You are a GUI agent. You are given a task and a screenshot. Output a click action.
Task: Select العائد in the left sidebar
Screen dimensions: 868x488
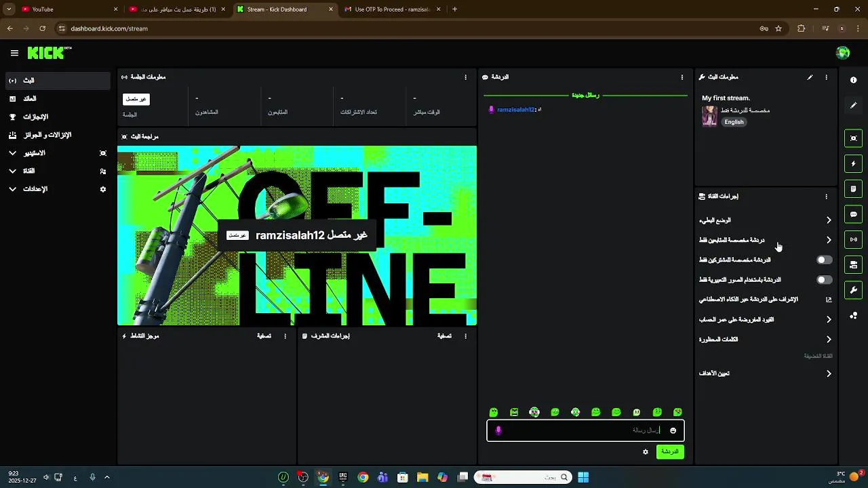[57, 99]
